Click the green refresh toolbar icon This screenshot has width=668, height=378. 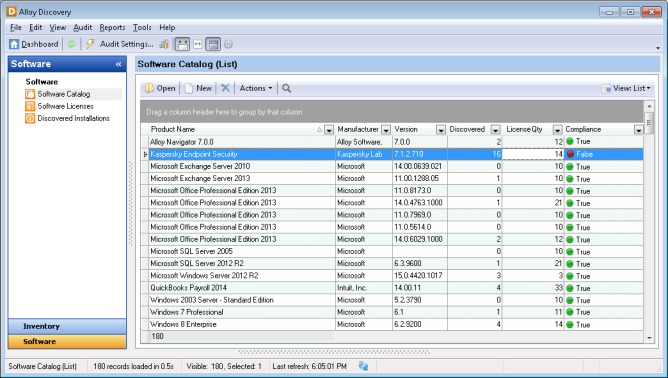click(72, 44)
